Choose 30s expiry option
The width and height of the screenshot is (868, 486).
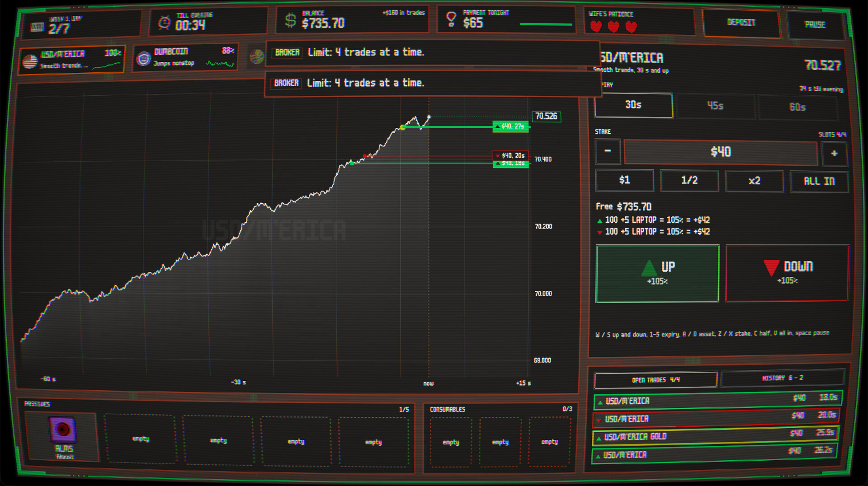[633, 105]
